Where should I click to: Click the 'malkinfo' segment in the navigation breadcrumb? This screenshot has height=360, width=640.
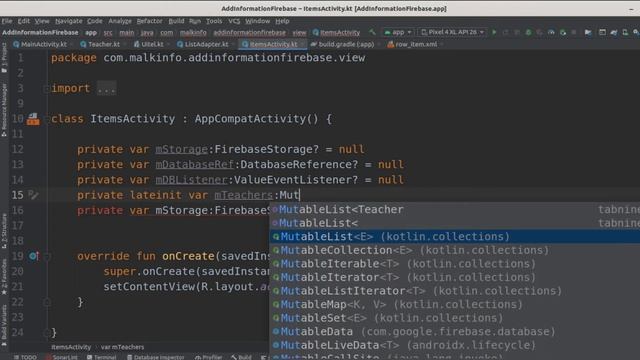click(x=193, y=32)
